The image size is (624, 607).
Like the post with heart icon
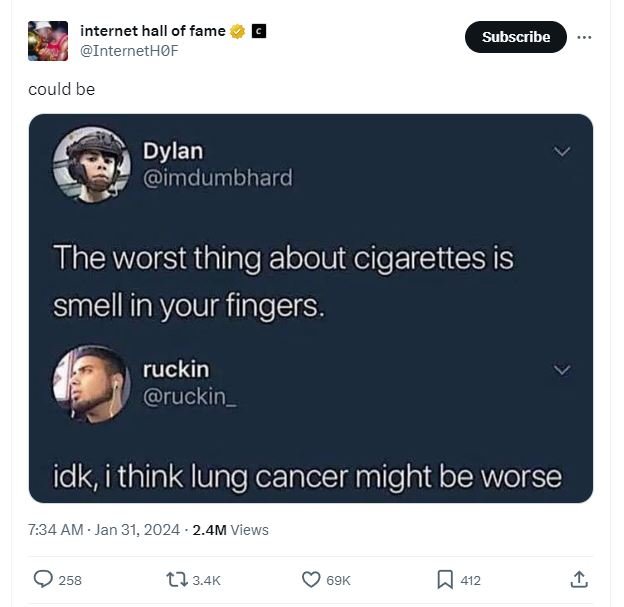click(311, 580)
